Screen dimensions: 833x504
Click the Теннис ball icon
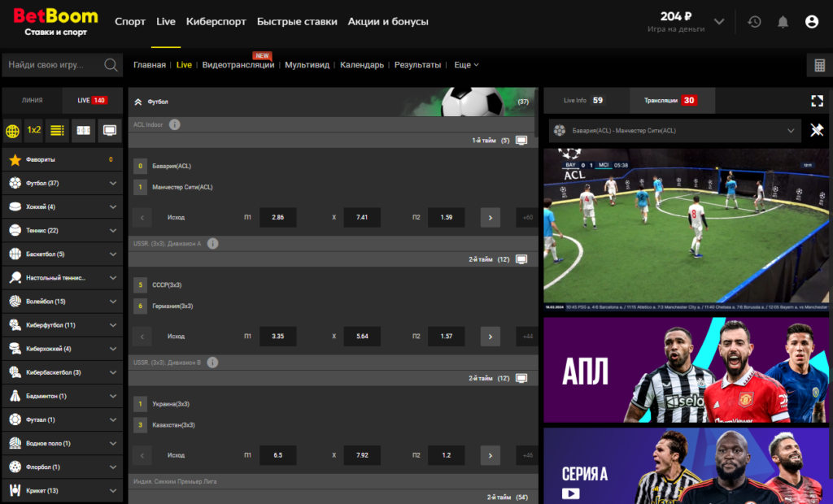(15, 230)
